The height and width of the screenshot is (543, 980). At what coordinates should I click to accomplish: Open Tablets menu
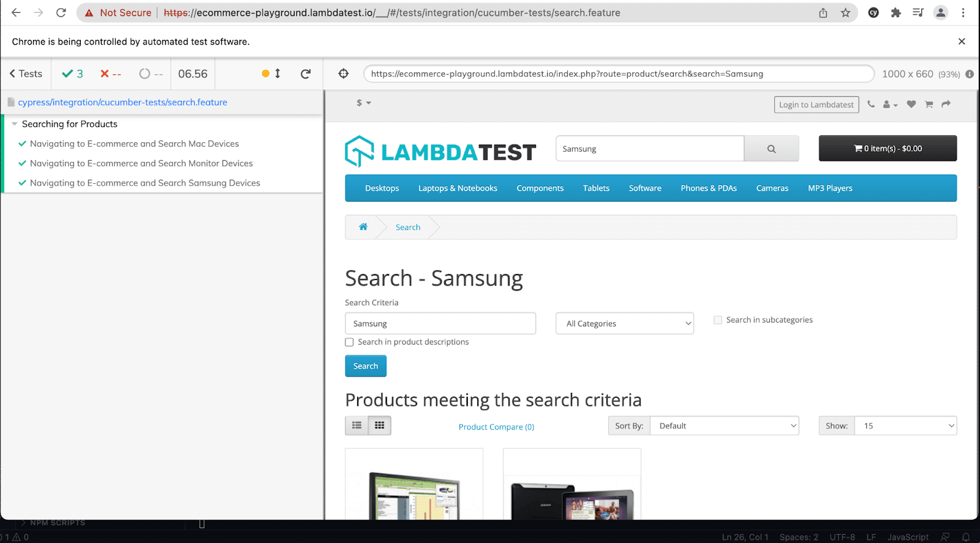(596, 188)
